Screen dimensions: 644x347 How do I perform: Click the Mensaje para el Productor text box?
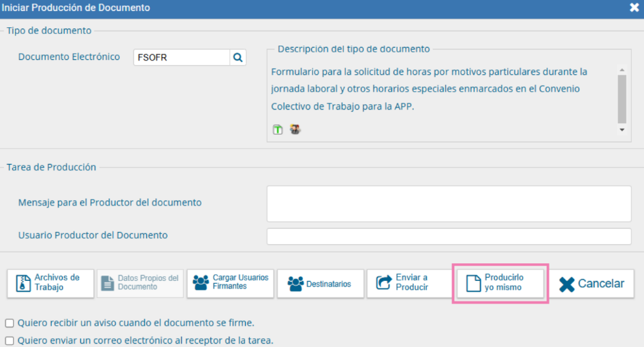449,203
